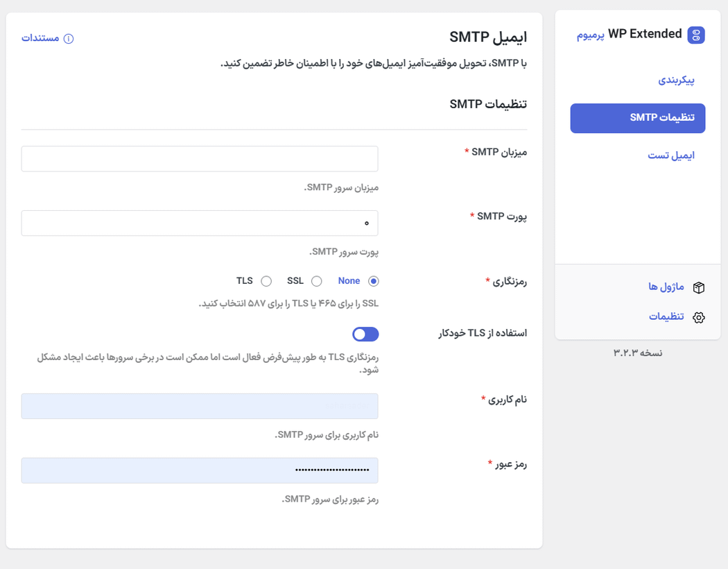Disable the automatic TLS toggle switch
728x569 pixels.
pyautogui.click(x=365, y=334)
